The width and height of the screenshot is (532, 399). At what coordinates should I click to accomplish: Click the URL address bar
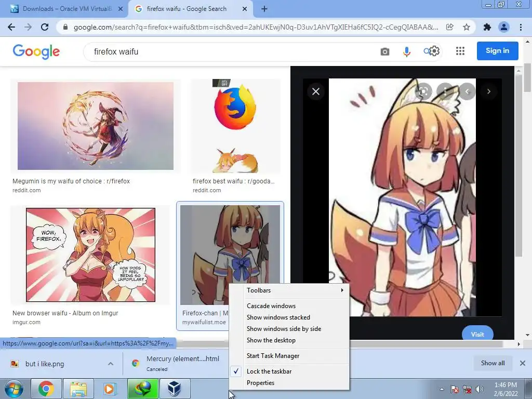pyautogui.click(x=256, y=27)
